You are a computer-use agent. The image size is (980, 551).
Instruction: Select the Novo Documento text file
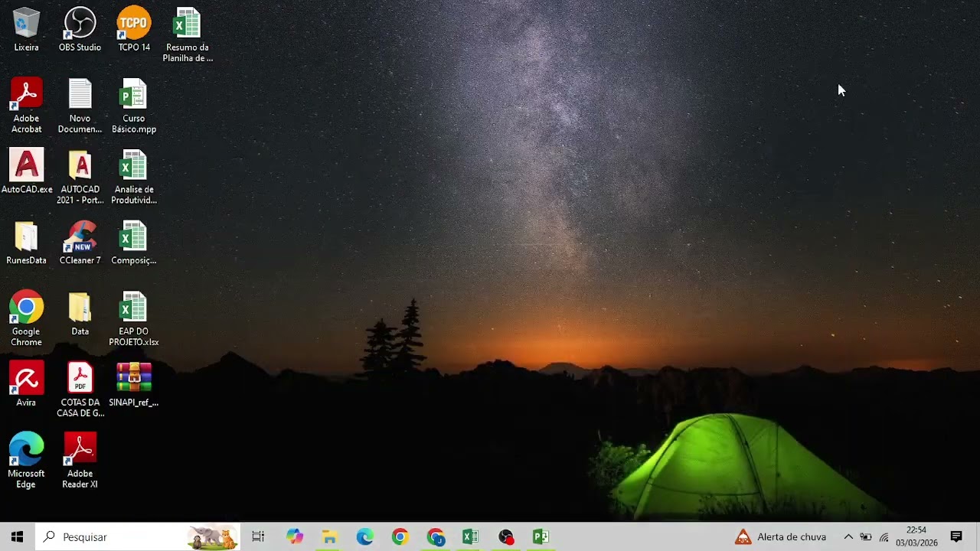80,106
